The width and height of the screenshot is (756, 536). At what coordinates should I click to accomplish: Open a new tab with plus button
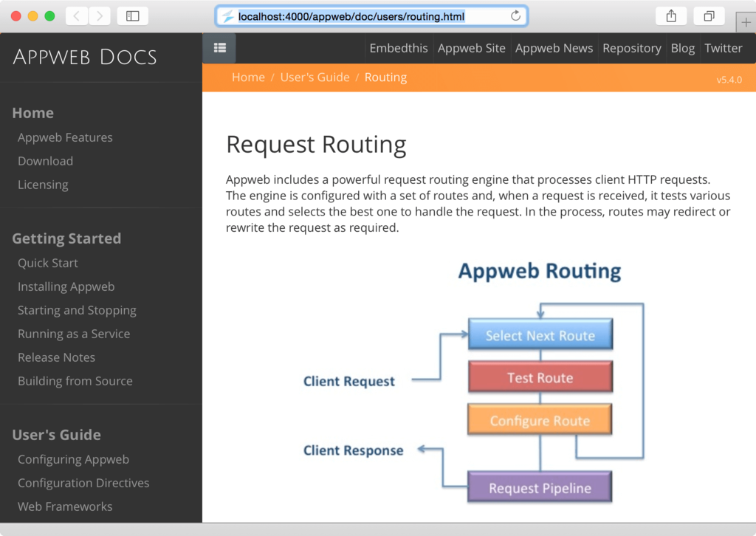pos(746,23)
